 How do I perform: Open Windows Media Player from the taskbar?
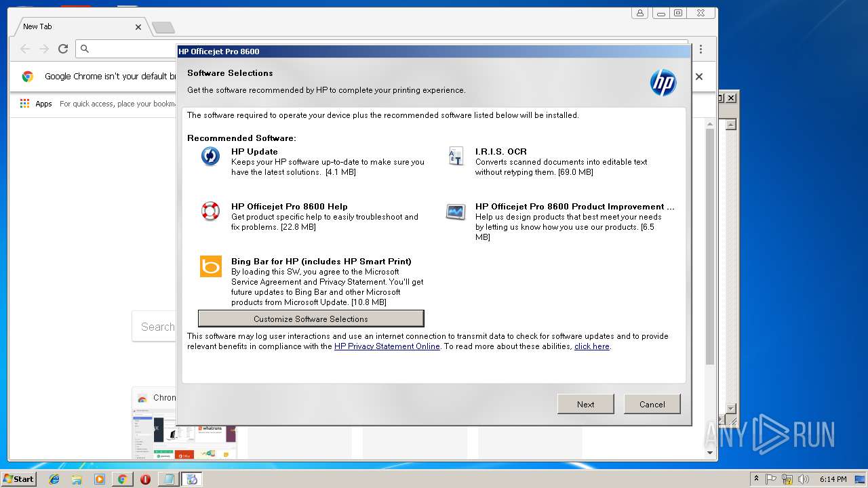pyautogui.click(x=100, y=479)
